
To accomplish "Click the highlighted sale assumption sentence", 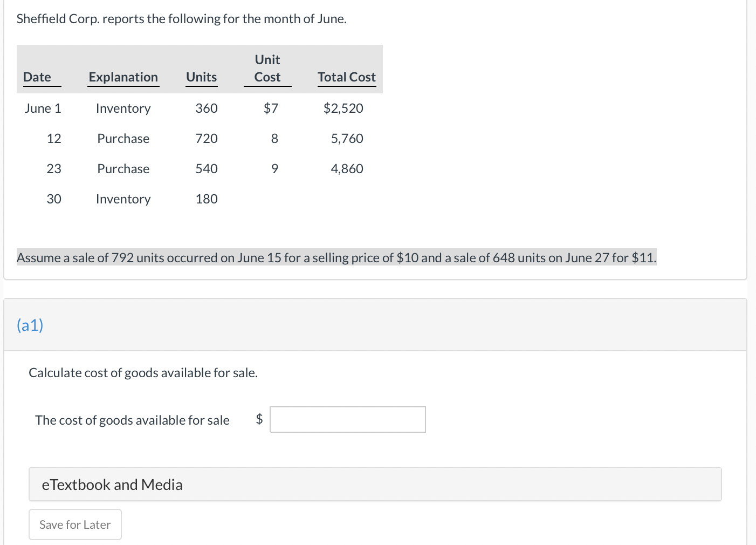I will pos(336,258).
